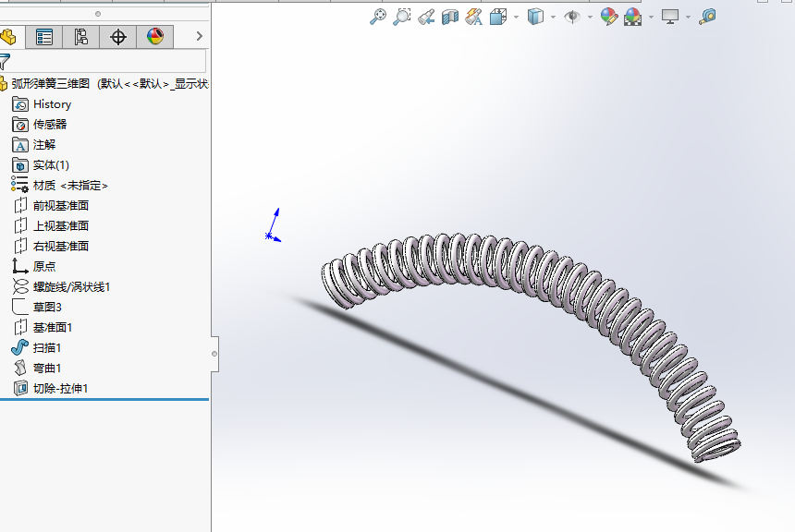Image resolution: width=795 pixels, height=532 pixels.
Task: Select the root part 弧形弹簧三维图
Action: pos(50,84)
